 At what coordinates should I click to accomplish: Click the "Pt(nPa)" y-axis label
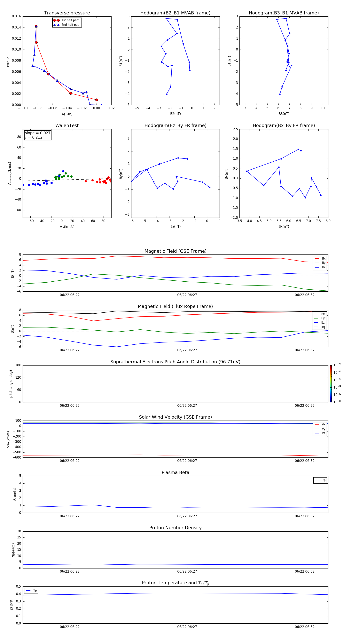click(x=8, y=61)
